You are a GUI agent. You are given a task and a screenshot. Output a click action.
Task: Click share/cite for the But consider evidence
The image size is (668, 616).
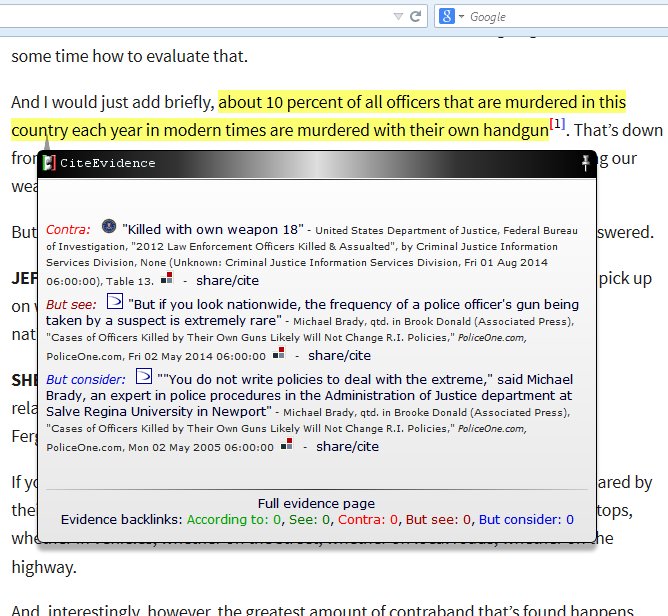(x=347, y=446)
